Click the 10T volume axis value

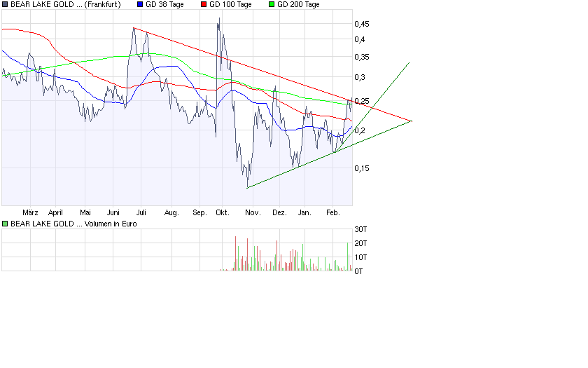pos(360,257)
